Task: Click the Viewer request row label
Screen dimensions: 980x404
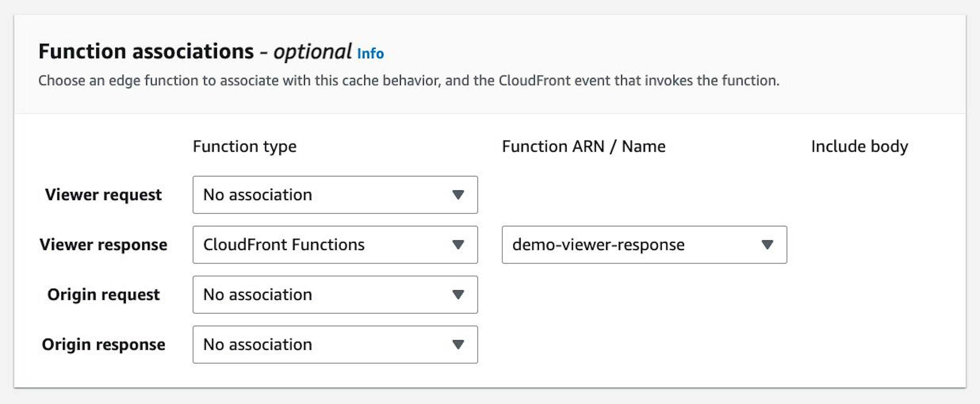Action: 103,195
